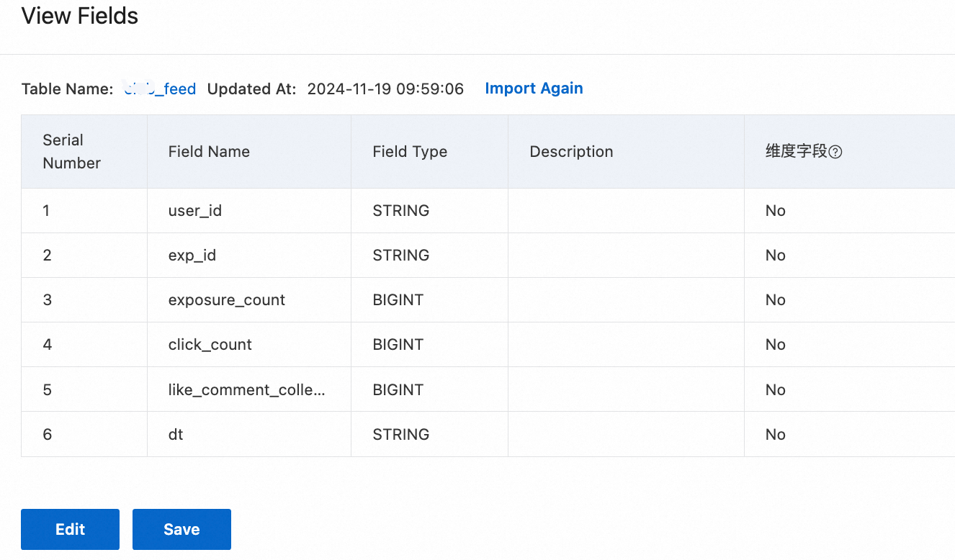Click the BIGINT type of click_count
The image size is (955, 560).
click(x=398, y=345)
